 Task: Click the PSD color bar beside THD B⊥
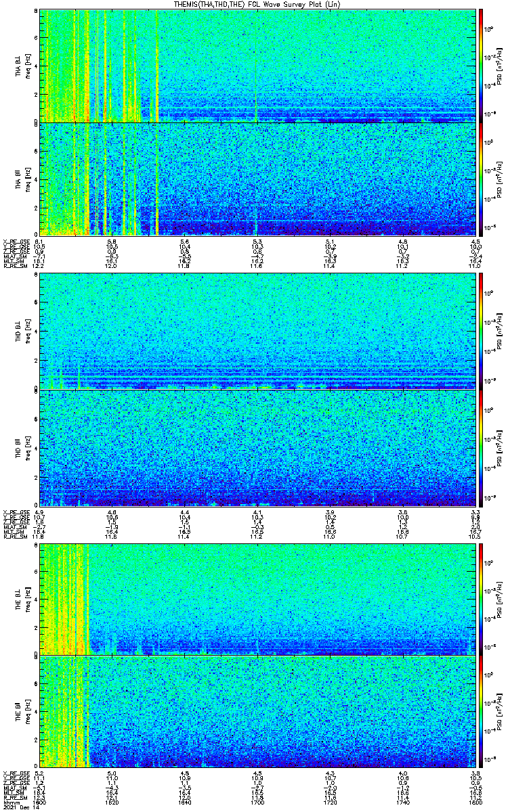tap(482, 331)
